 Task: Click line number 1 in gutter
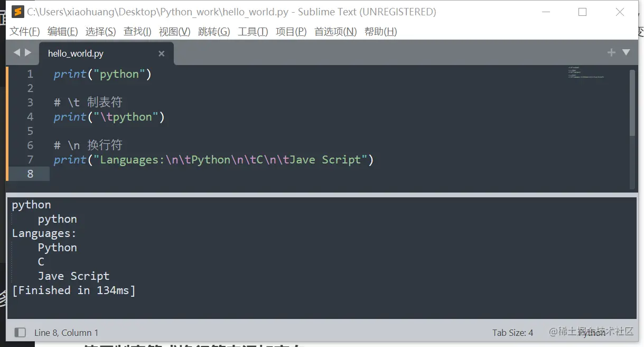30,74
